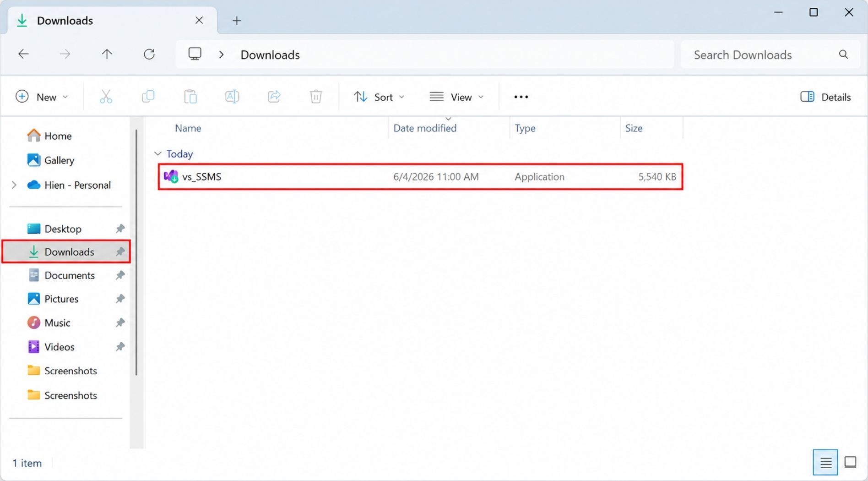Click the pin icon next to Videos

[x=120, y=347]
